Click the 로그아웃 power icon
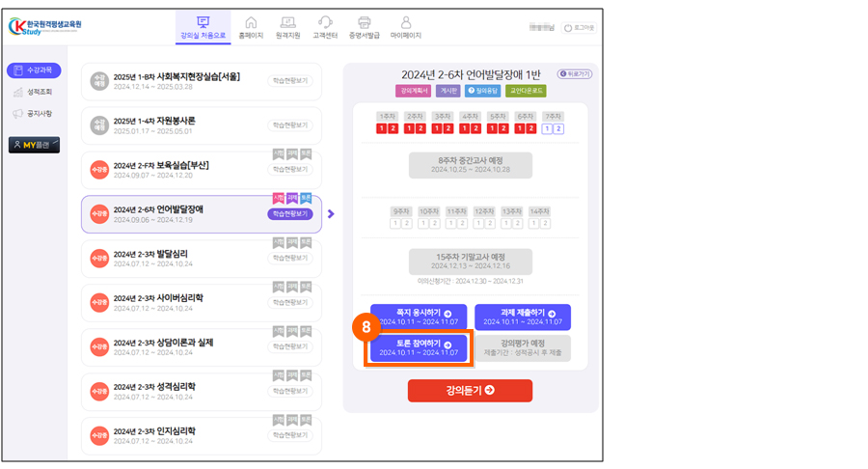 [x=568, y=28]
